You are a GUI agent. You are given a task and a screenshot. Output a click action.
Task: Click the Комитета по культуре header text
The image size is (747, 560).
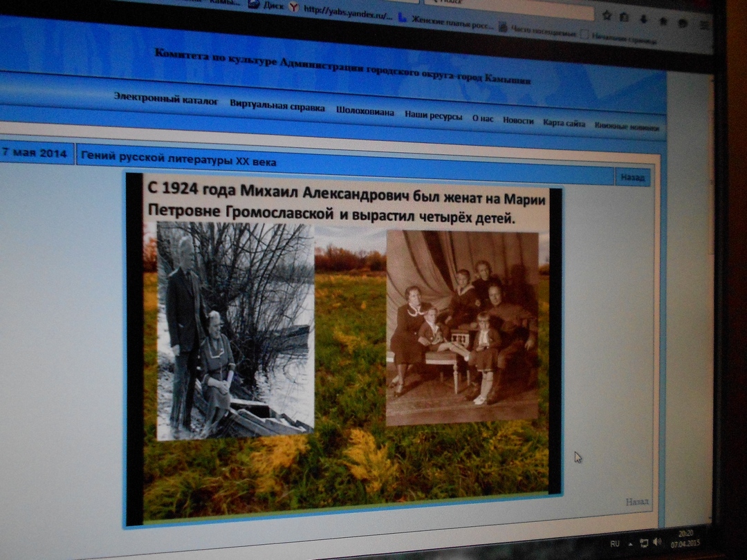coord(342,66)
